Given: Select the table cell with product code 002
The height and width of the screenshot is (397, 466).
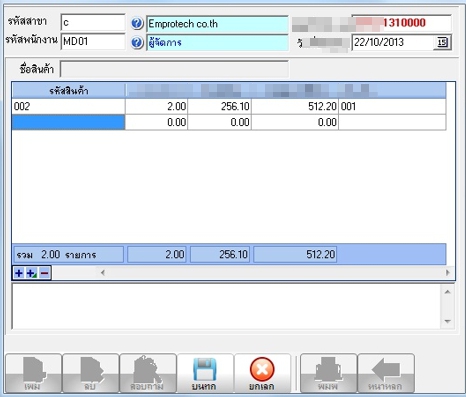Looking at the screenshot, I should click(x=68, y=107).
